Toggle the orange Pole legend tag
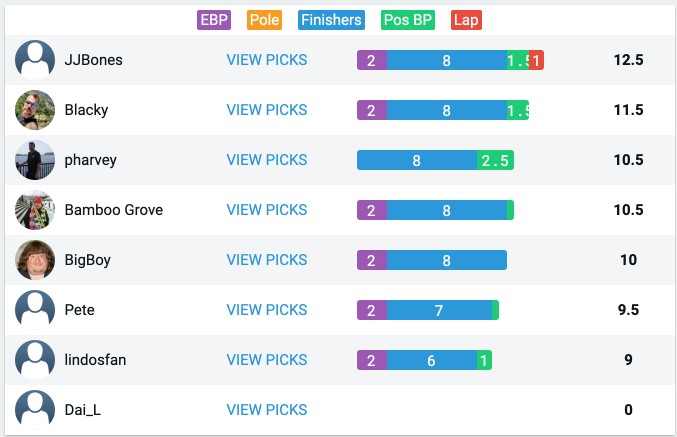 (264, 20)
